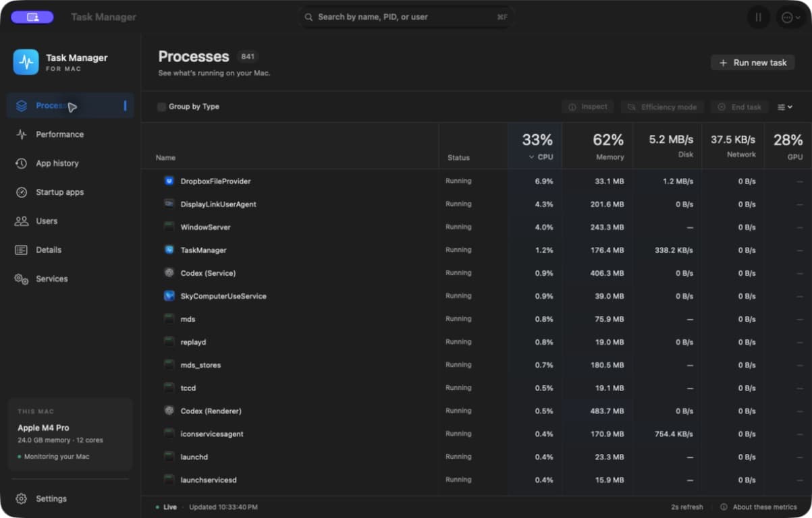
Task: Click the iconservicesagent process icon
Action: 169,433
